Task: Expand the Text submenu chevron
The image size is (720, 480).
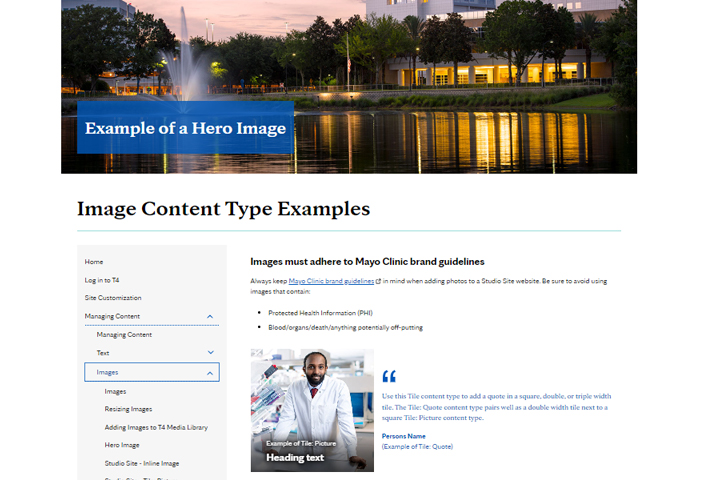Action: tap(211, 352)
